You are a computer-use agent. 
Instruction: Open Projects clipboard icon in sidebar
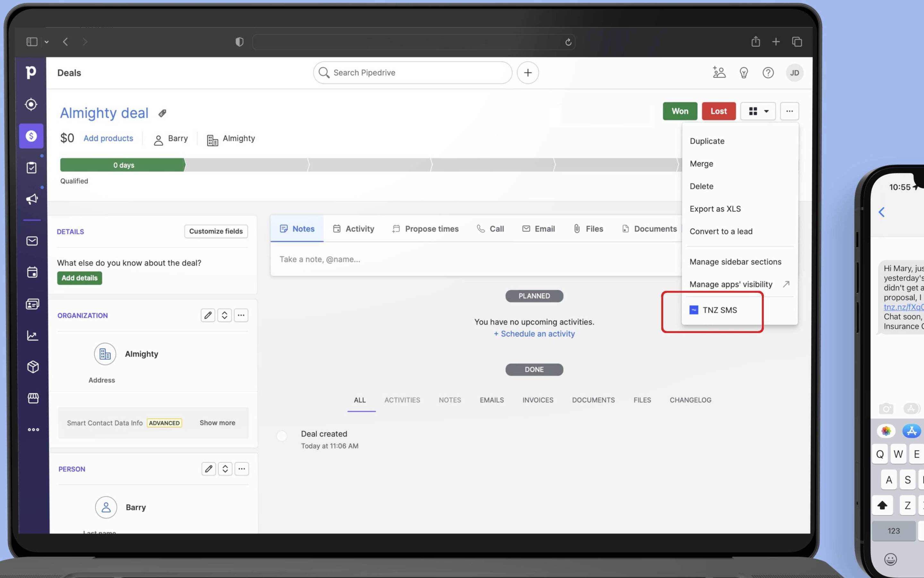32,167
